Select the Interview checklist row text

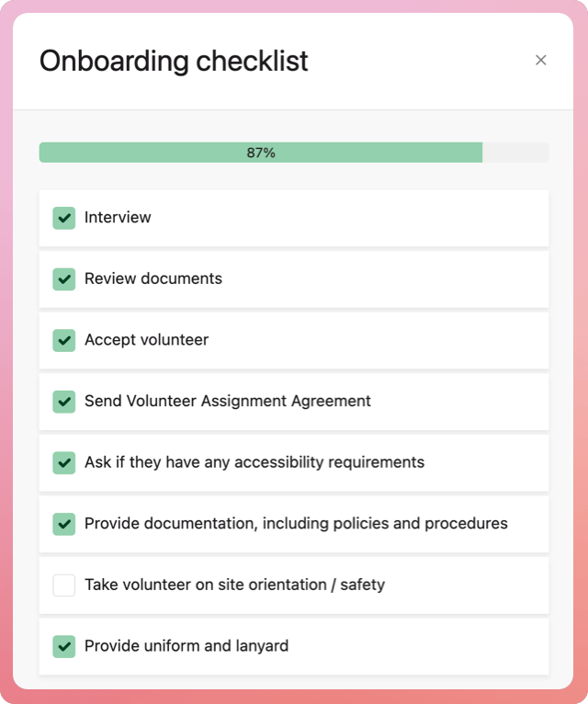[118, 218]
